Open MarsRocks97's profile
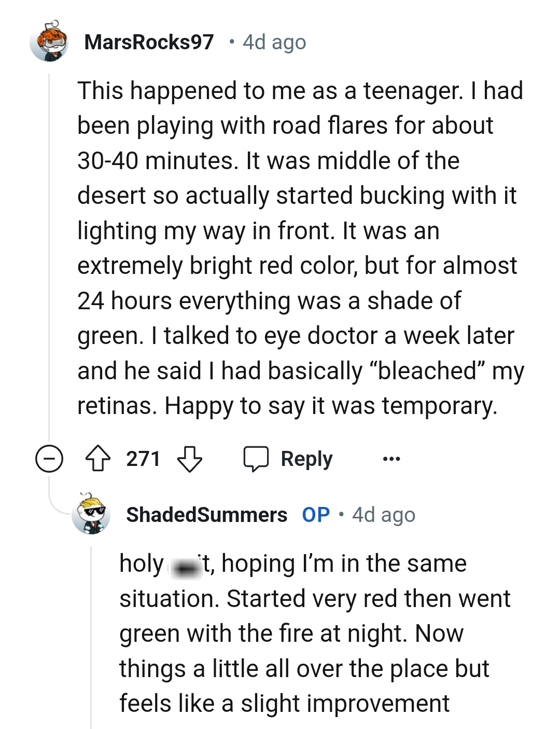 150,43
